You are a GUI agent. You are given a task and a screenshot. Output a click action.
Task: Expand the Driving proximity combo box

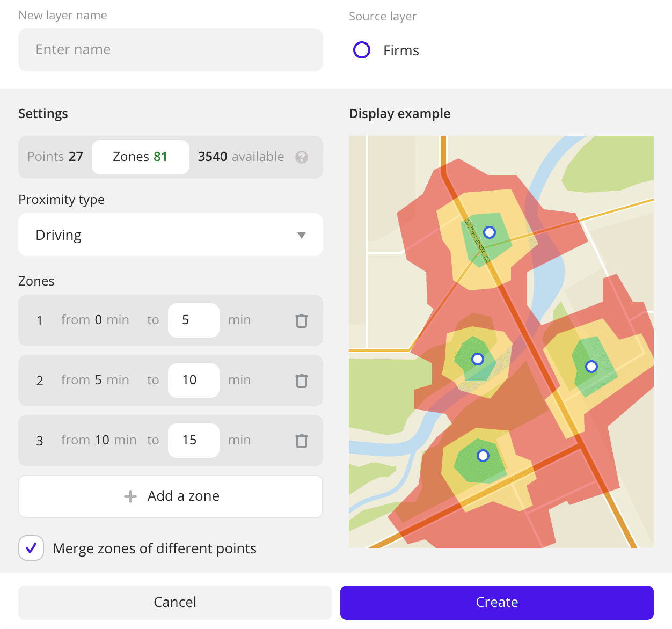tap(171, 235)
